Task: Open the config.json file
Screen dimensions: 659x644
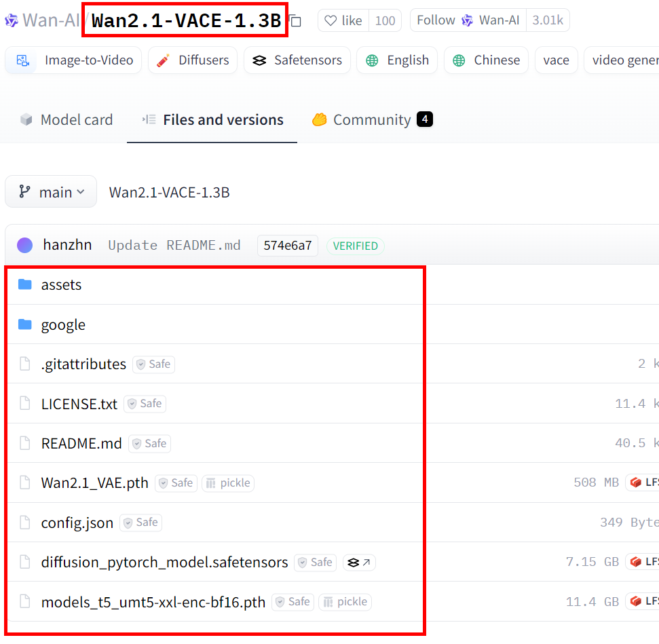Action: 77,523
